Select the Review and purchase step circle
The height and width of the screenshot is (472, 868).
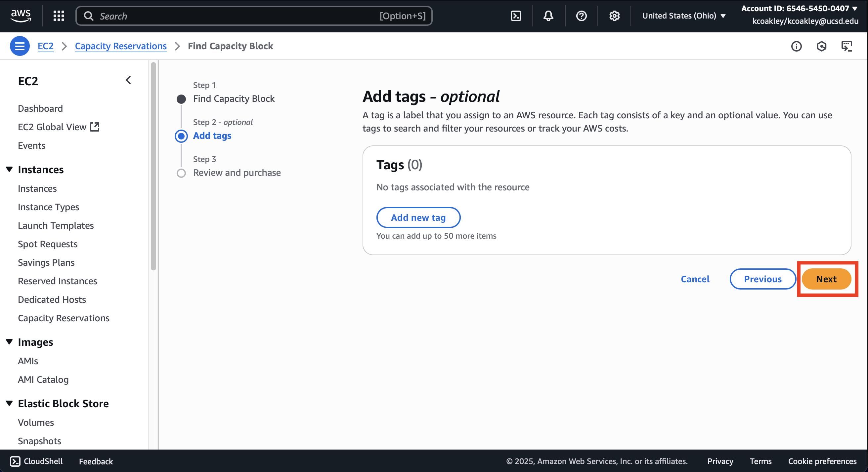[181, 173]
